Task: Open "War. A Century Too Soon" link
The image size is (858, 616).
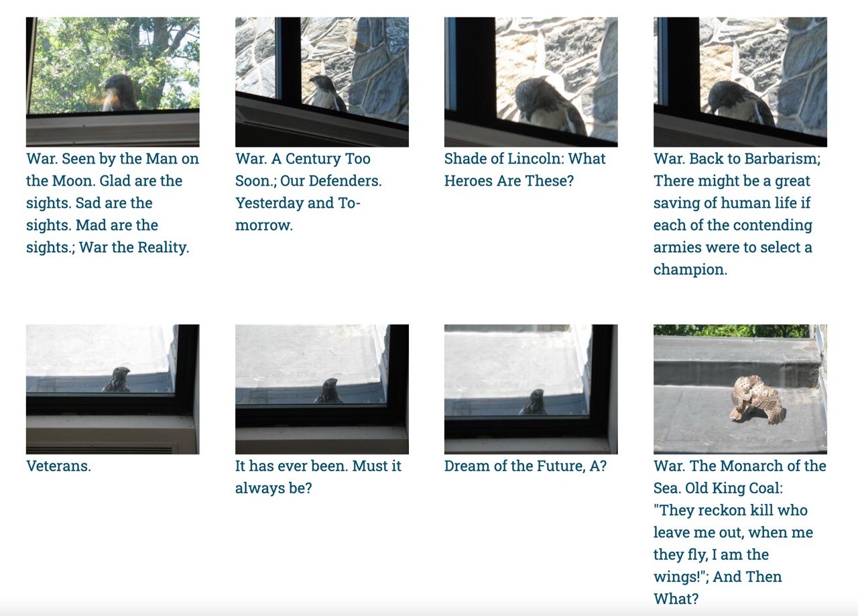Action: 308,192
